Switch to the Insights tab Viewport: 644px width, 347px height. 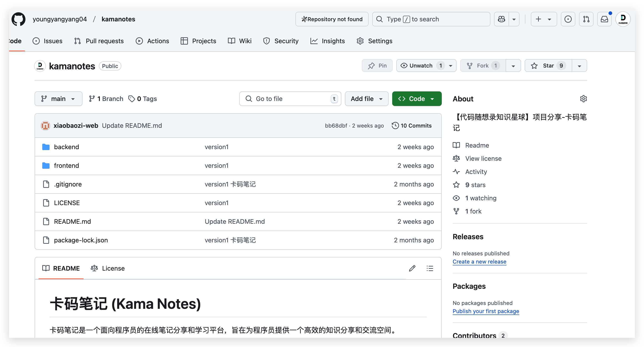(327, 41)
